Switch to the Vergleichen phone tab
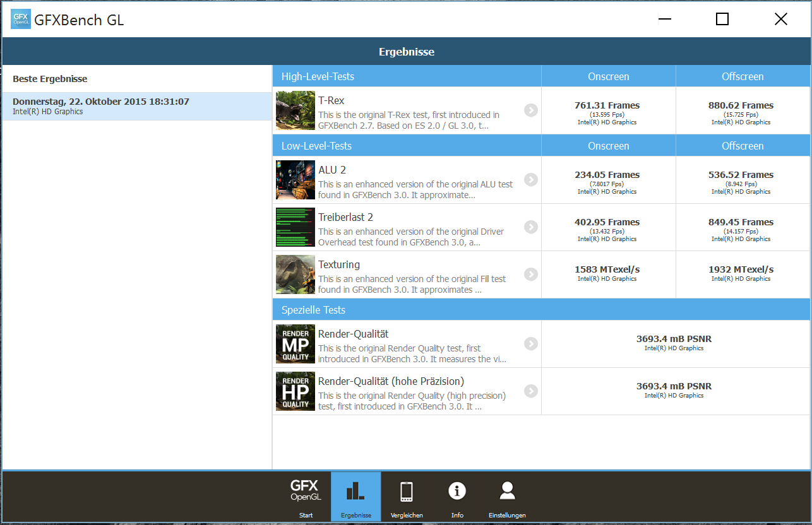Viewport: 812px width, 525px height. [407, 497]
